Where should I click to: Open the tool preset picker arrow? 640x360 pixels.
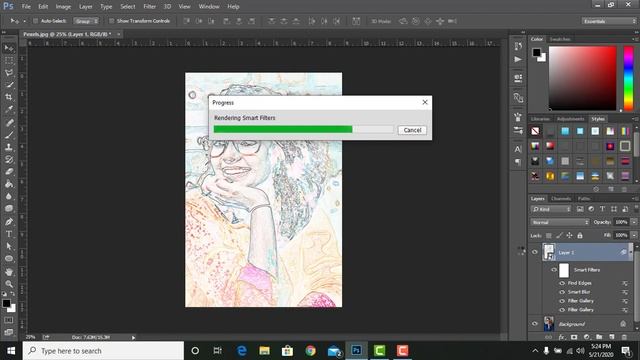[24, 21]
